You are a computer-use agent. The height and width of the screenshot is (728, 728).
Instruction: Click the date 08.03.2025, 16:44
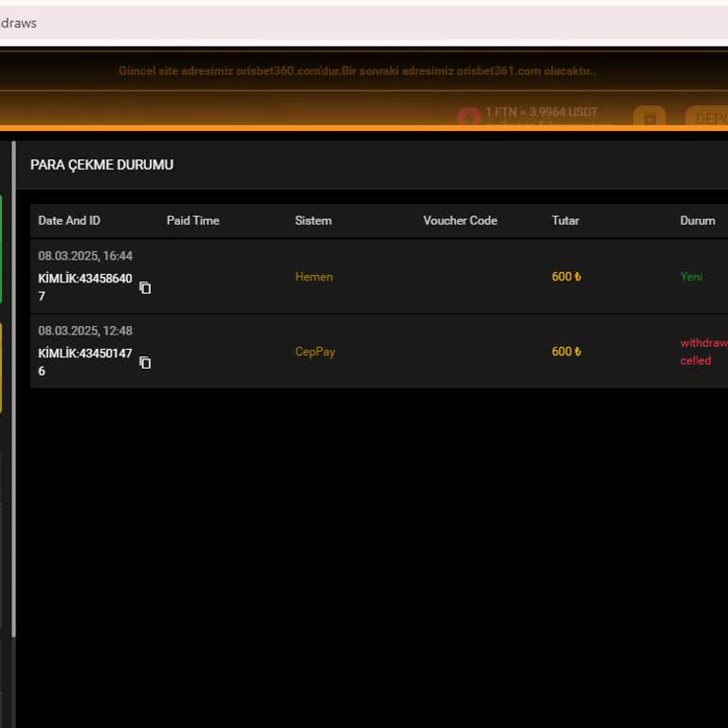(85, 256)
